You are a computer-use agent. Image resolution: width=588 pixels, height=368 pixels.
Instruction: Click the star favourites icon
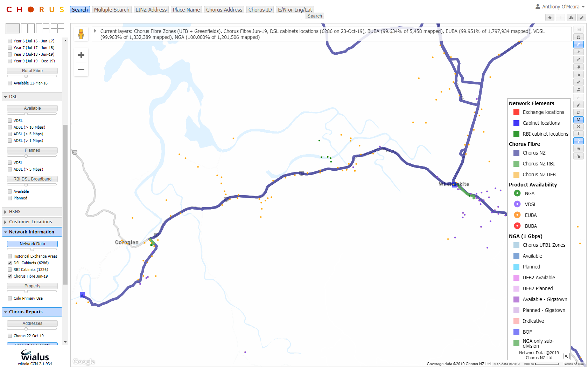click(550, 18)
